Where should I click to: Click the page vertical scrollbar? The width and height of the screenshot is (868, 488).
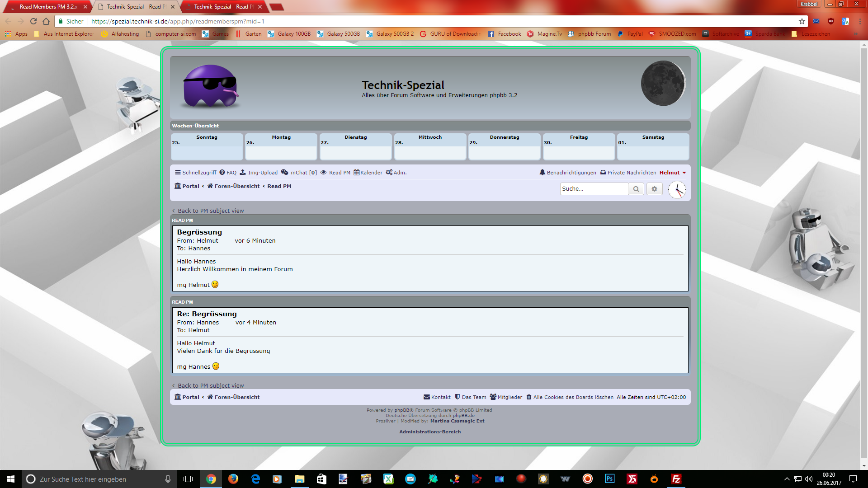pos(864,253)
